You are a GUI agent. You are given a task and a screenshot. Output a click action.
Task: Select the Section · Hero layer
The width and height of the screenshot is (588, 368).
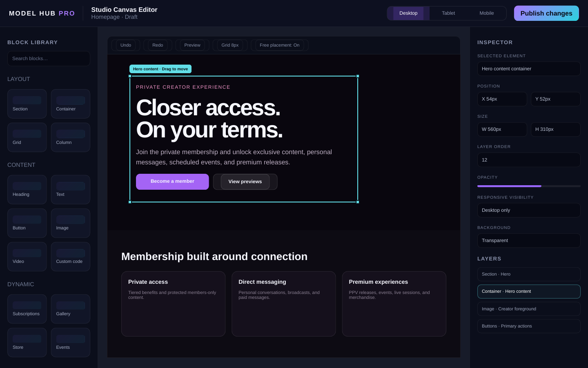(x=529, y=274)
